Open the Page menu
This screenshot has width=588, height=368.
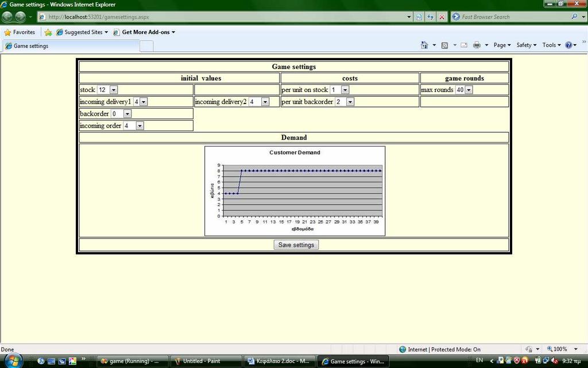502,45
